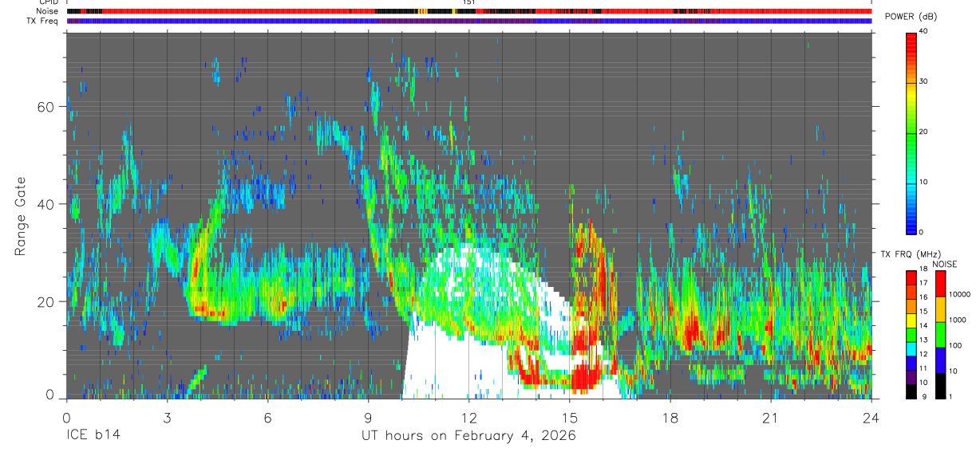Click the 16 label on TX FRQ legend
980x452 pixels.
click(923, 297)
